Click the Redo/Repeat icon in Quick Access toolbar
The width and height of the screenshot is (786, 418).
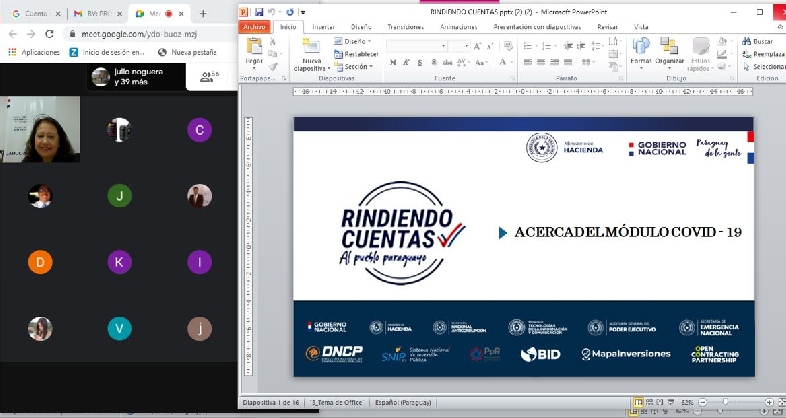[290, 12]
